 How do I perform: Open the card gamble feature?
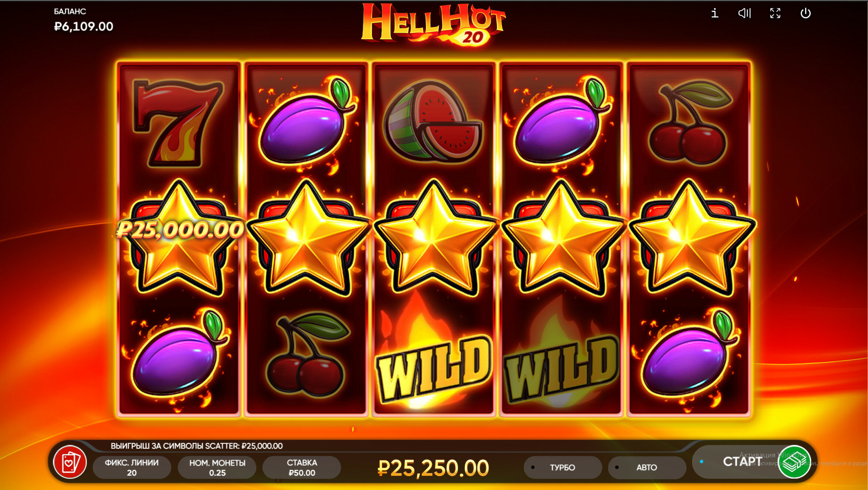70,462
